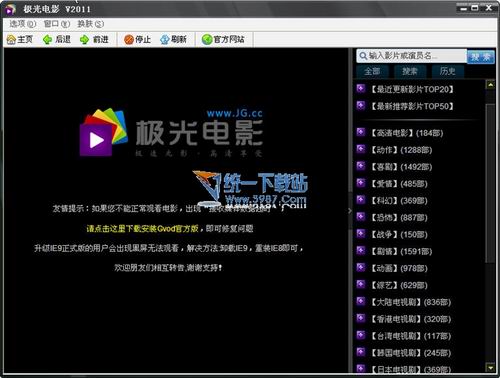The height and width of the screenshot is (378, 500).
Task: Click the magnifier icon in search box
Action: click(363, 56)
